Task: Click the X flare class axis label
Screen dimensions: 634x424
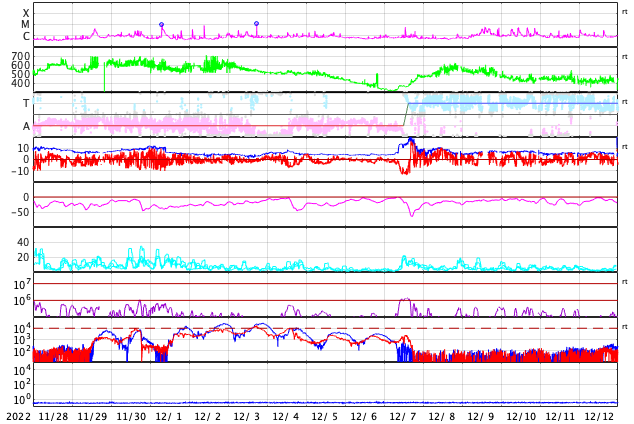Action: (26, 13)
